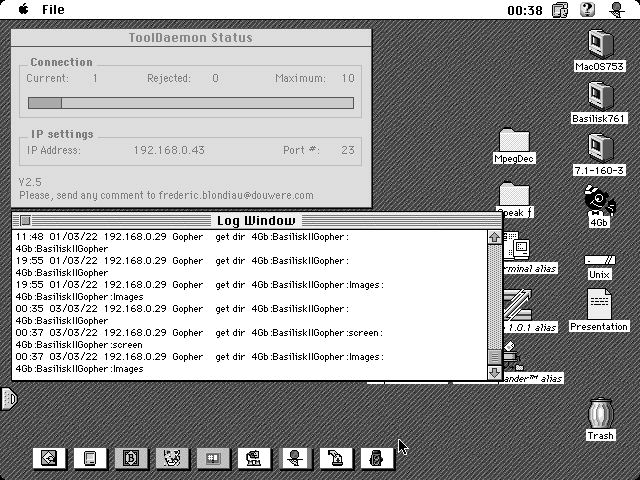
Task: Open the File menu
Action: pyautogui.click(x=53, y=10)
